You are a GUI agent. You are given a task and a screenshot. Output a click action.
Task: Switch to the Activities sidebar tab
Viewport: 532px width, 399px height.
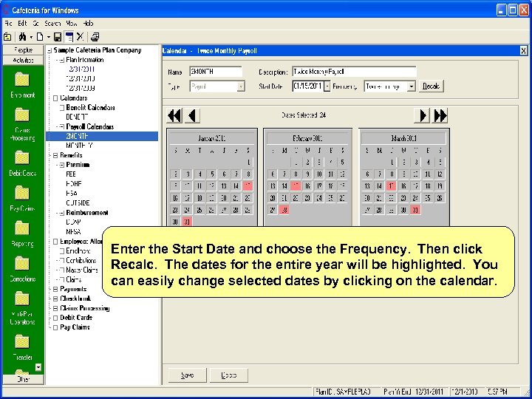pos(24,61)
